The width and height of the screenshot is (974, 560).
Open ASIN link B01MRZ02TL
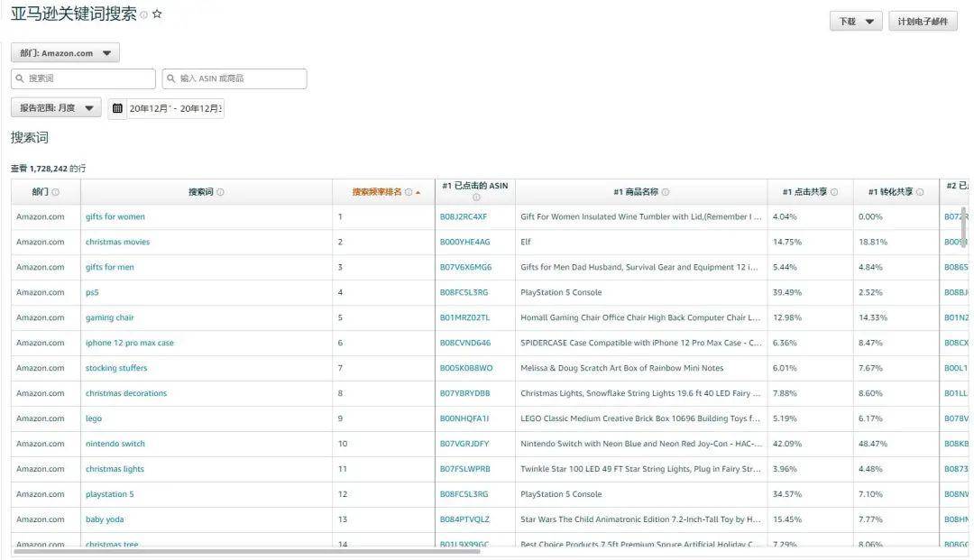pyautogui.click(x=464, y=317)
